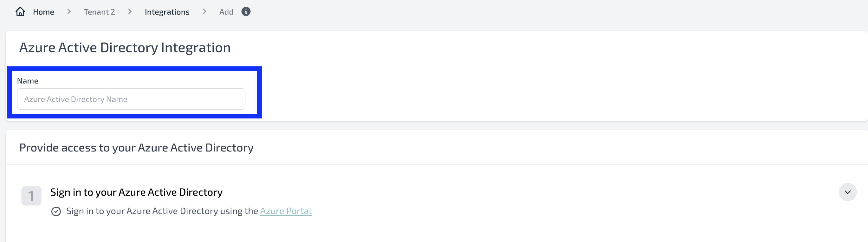Click the blue highlighted Name section border

(134, 69)
